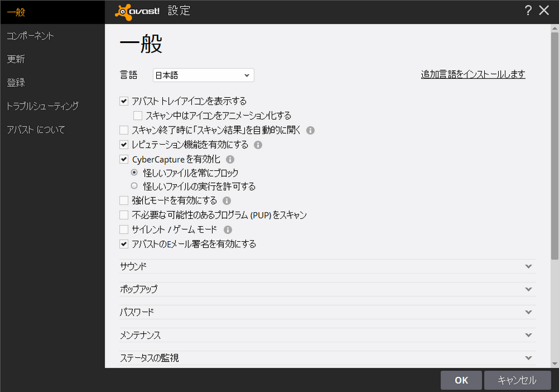Expand the ステータスの監視 section
The height and width of the screenshot is (392, 559).
[328, 358]
